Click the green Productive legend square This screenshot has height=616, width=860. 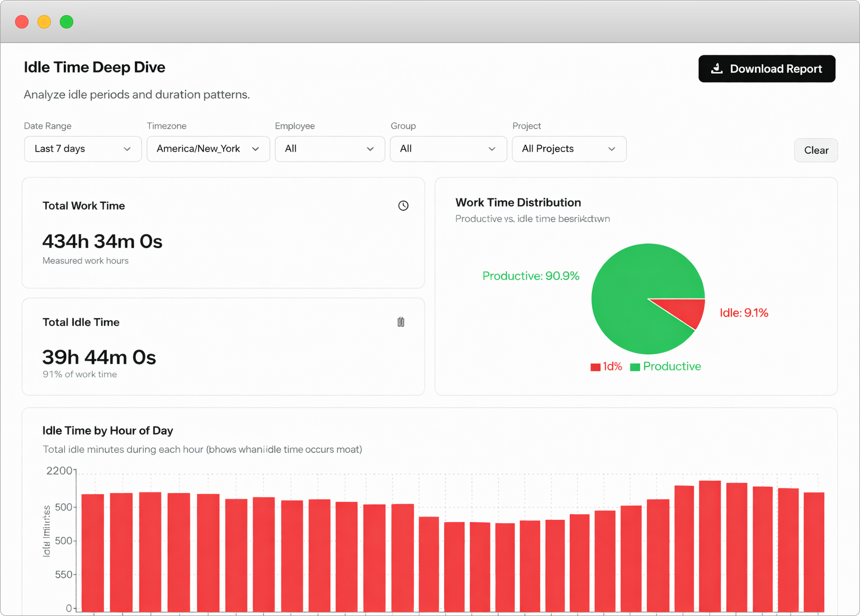pos(635,367)
